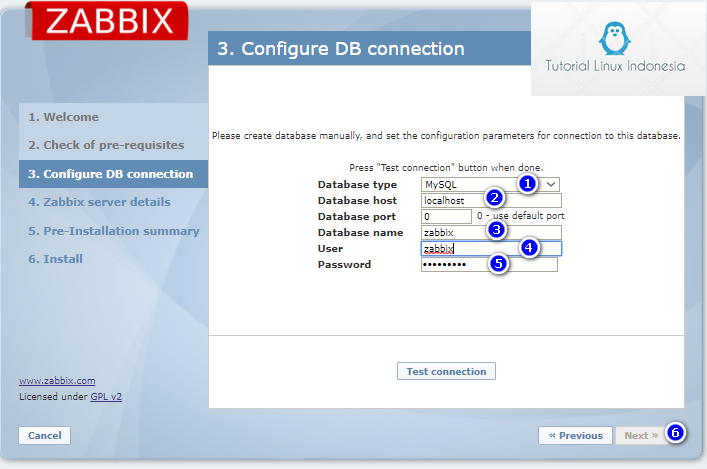Screen dimensions: 707x469
Task: Click the User label
Action: coord(330,248)
